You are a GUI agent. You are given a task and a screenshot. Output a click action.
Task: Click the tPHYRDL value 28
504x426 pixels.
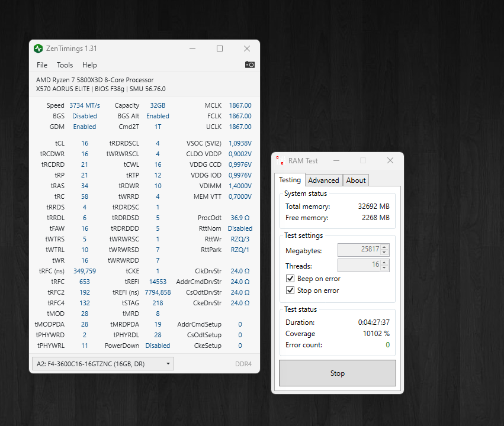[158, 335]
